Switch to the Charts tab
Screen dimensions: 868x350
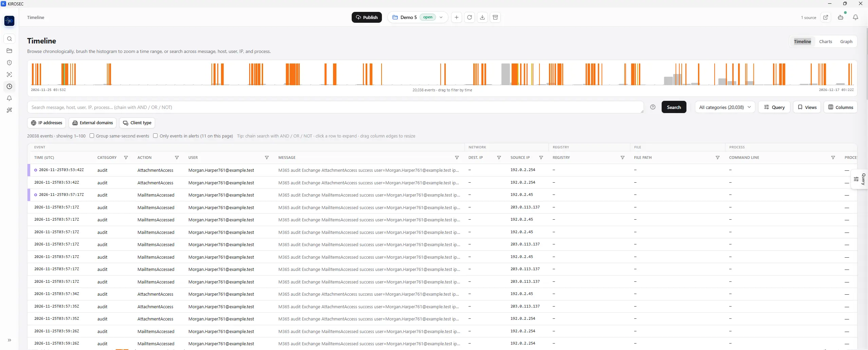826,41
